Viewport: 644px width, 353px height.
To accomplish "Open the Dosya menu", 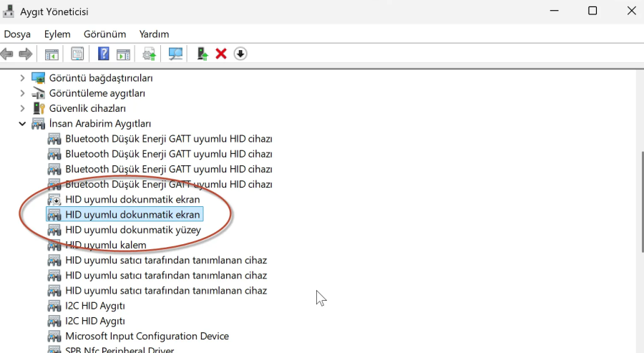I will click(17, 34).
